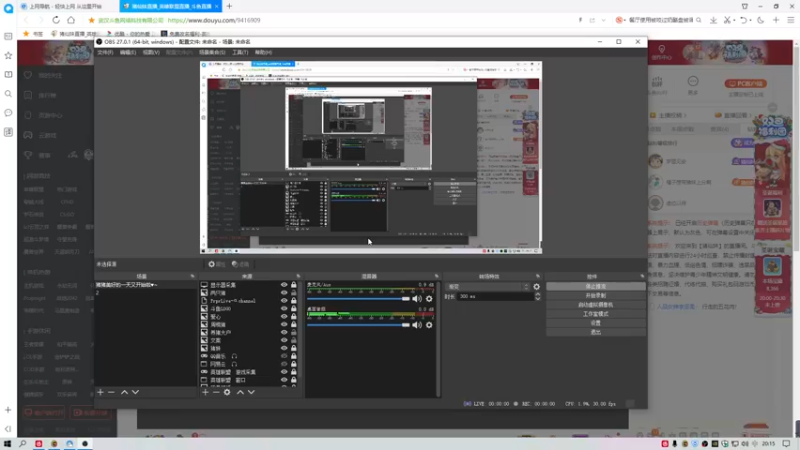Toggle visibility eye of second source row
Viewport: 800px width, 450px height.
point(284,293)
